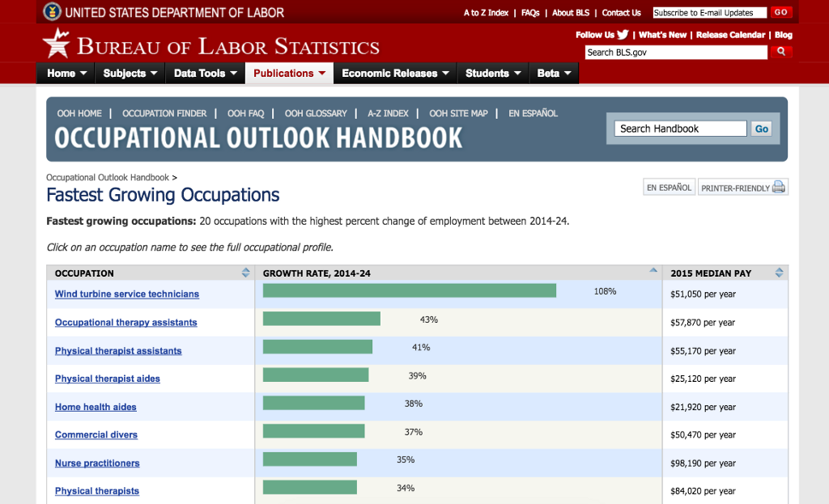829x504 pixels.
Task: Open the top FAQs link
Action: click(x=530, y=13)
